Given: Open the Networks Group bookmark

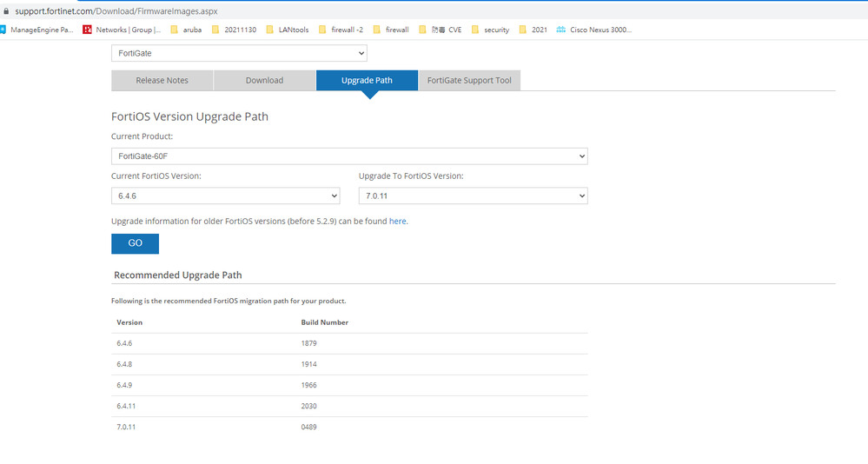Looking at the screenshot, I should [x=122, y=30].
